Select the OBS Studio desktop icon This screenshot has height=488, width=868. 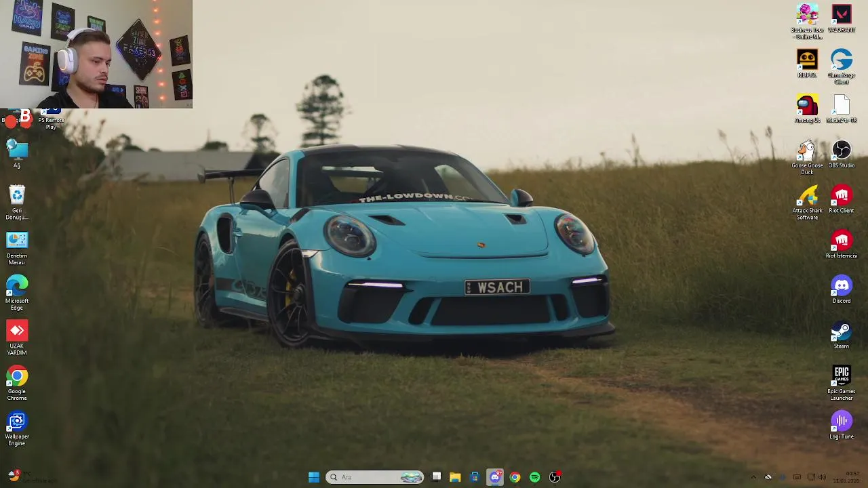(841, 154)
